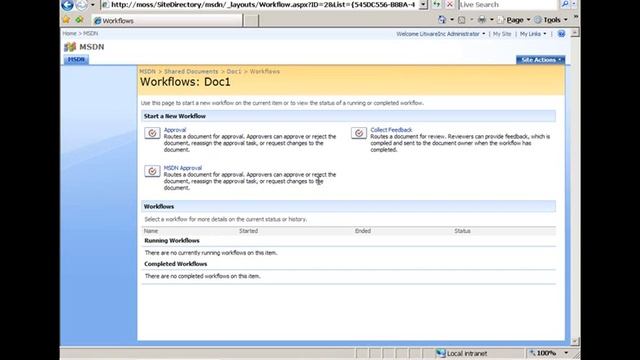Viewport: 640px width, 360px height.
Task: Click the Stop loading X icon
Action: pos(450,5)
